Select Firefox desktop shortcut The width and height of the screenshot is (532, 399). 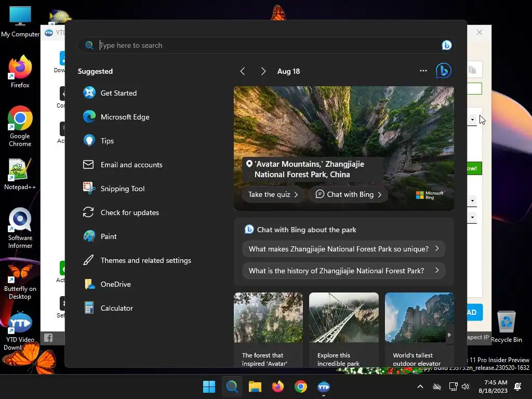pos(20,72)
